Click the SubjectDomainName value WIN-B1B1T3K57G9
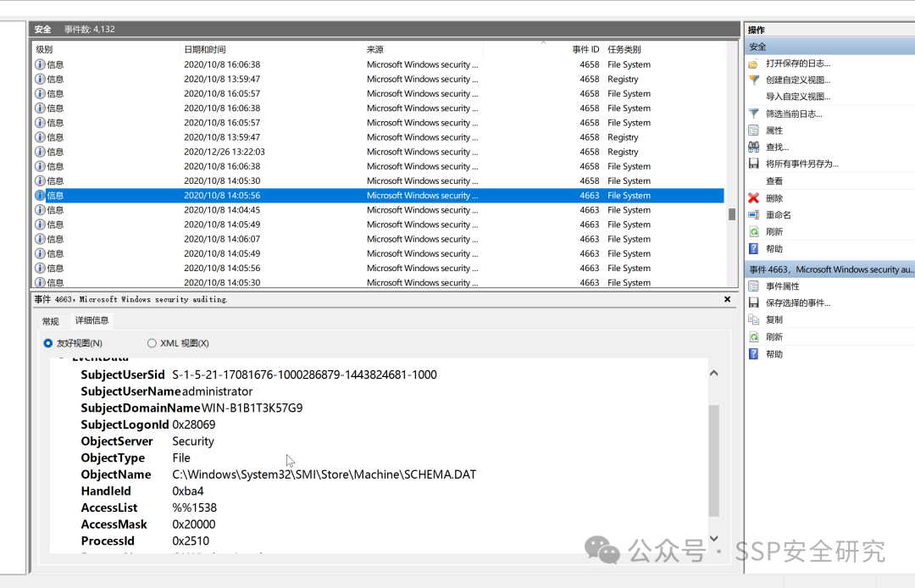This screenshot has width=915, height=588. tap(252, 408)
